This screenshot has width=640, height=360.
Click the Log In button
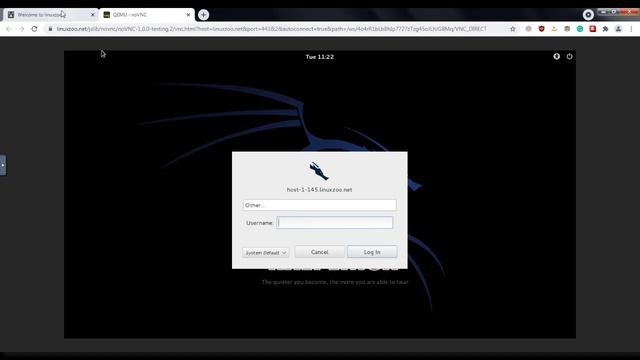[x=372, y=252]
